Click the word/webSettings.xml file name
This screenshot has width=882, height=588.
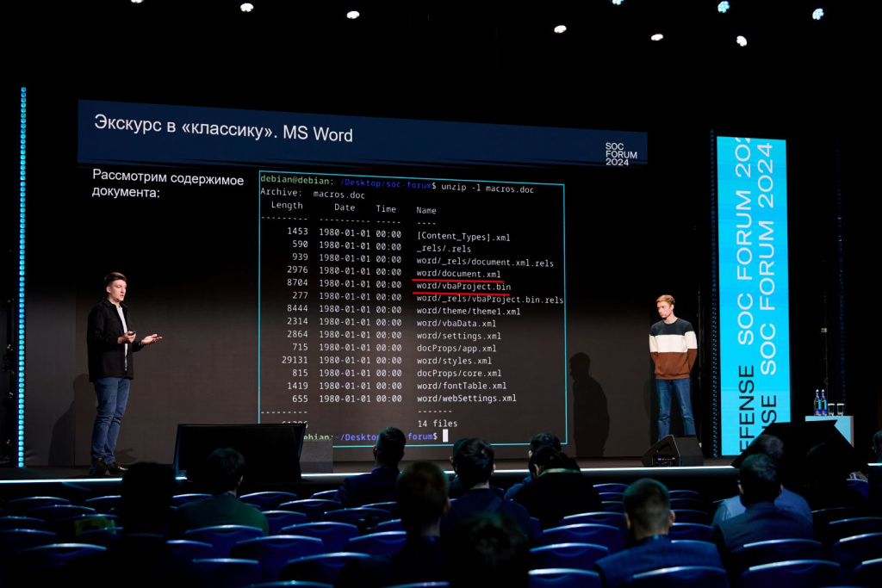coord(466,399)
